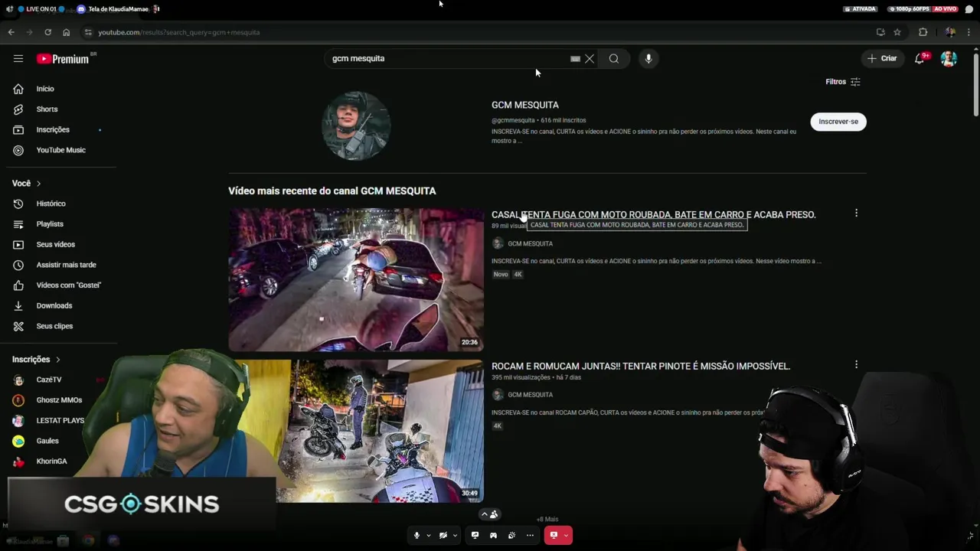Open the notifications bell

click(920, 58)
